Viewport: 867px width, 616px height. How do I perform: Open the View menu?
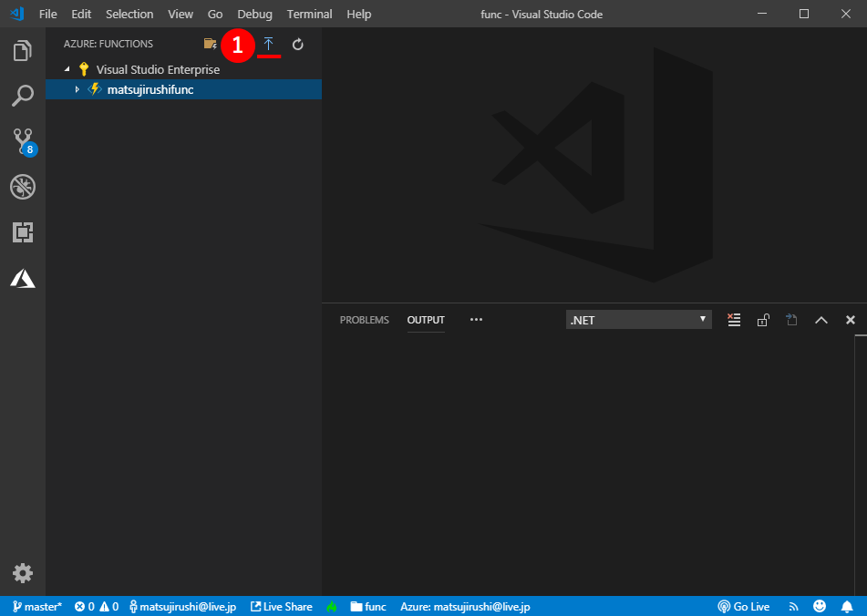181,14
